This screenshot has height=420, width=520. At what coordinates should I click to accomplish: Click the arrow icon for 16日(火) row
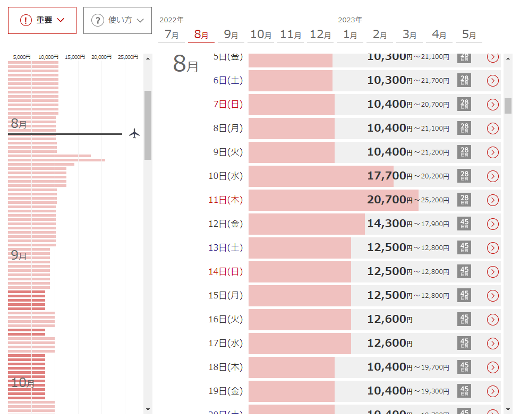pyautogui.click(x=492, y=320)
